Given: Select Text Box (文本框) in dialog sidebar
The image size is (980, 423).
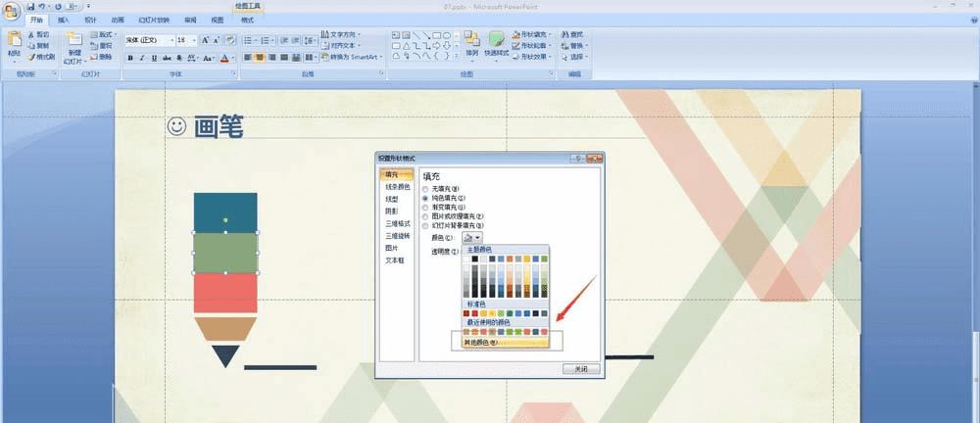Looking at the screenshot, I should [394, 259].
